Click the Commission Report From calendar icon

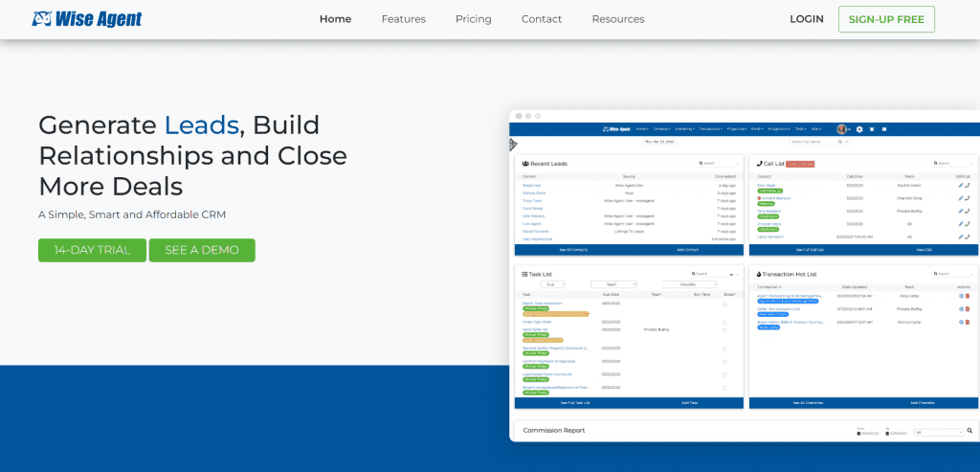(858, 434)
